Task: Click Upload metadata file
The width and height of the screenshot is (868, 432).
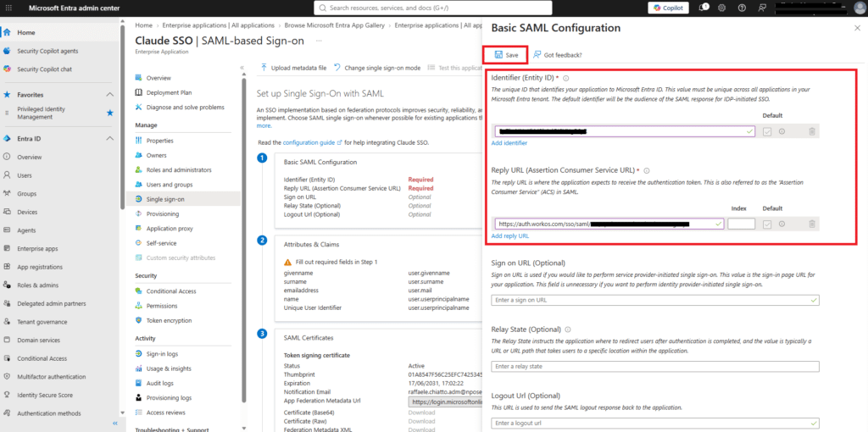Action: pyautogui.click(x=293, y=68)
